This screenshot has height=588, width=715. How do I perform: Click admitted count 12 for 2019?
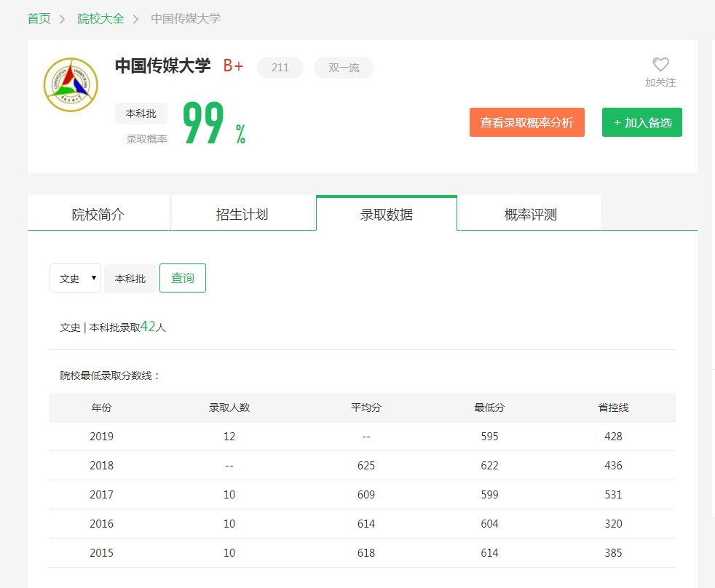click(229, 436)
